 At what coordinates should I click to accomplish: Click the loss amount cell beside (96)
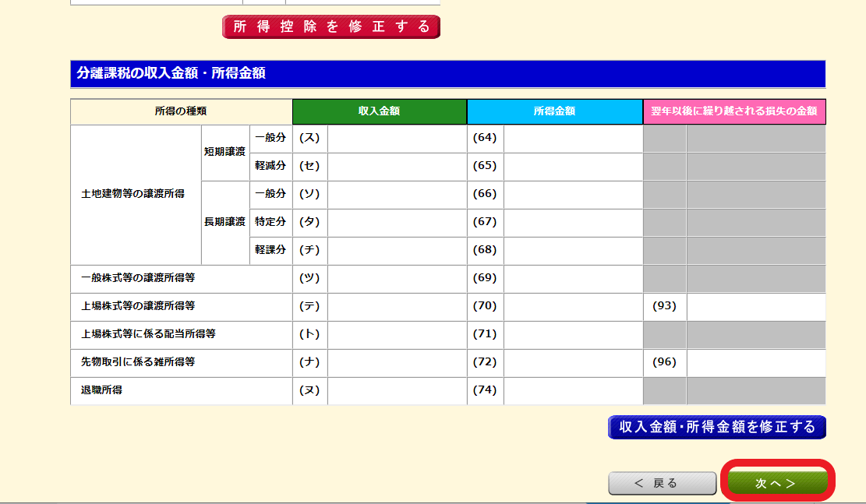point(756,363)
